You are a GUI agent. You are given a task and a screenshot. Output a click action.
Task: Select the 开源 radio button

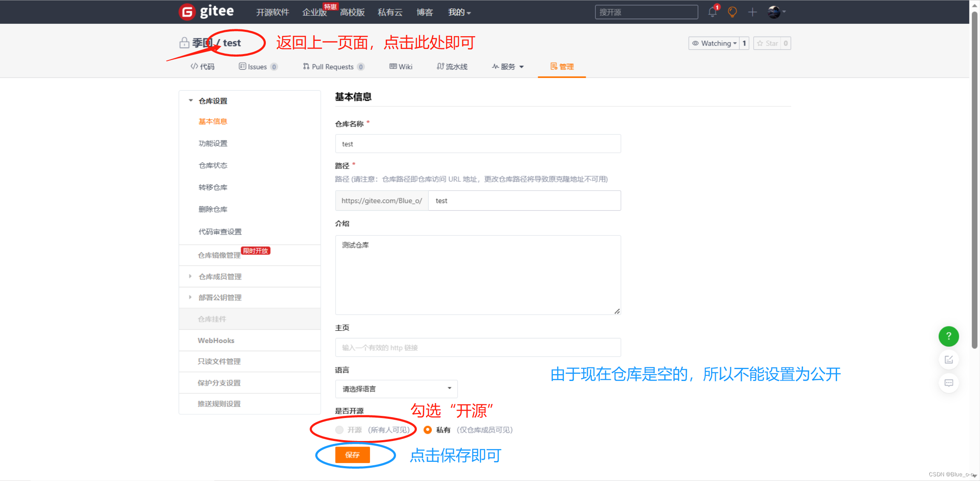[x=339, y=430]
